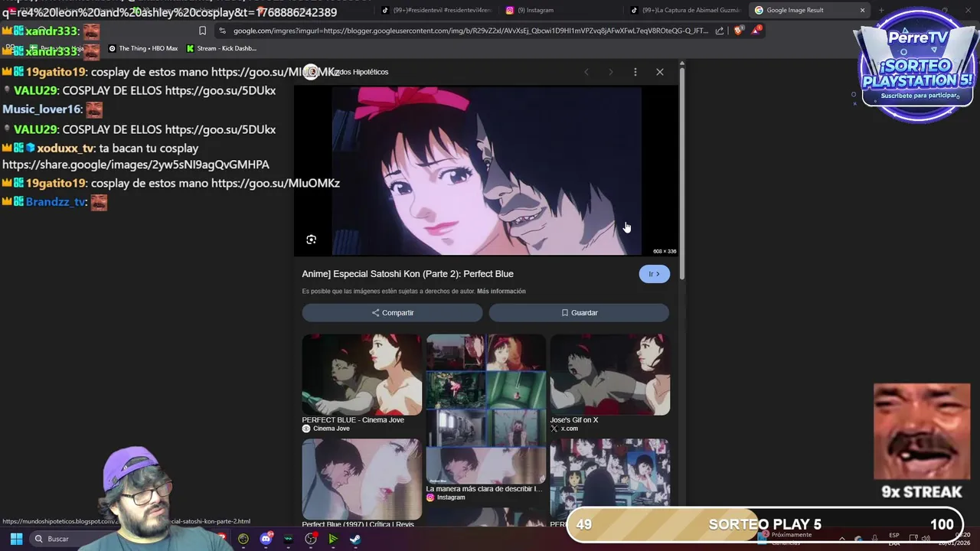Open the Windows Start menu
The width and height of the screenshot is (980, 551).
(16, 539)
